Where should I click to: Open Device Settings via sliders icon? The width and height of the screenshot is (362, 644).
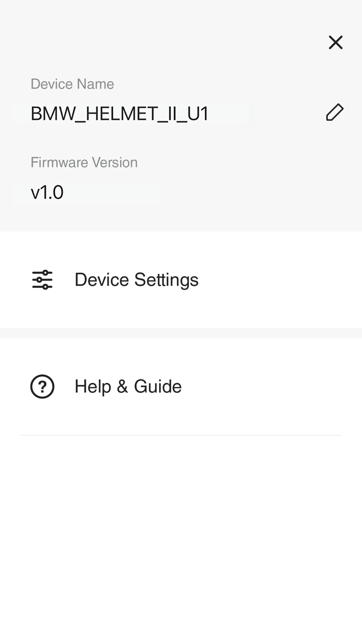[x=42, y=280]
